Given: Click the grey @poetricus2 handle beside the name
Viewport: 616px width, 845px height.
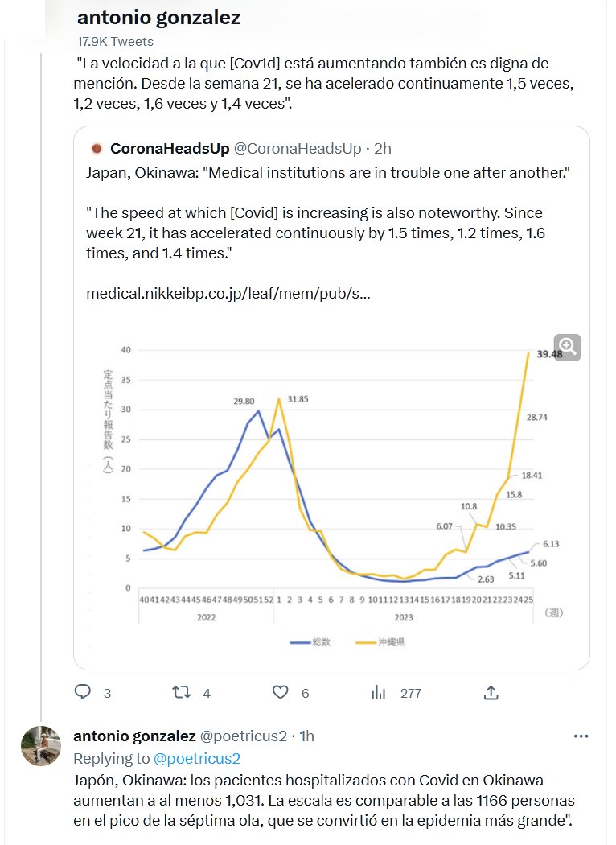Looking at the screenshot, I should pyautogui.click(x=243, y=736).
